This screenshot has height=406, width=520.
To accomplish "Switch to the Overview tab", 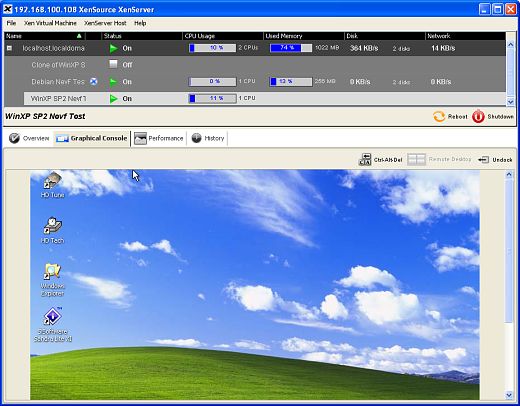I will [x=29, y=138].
